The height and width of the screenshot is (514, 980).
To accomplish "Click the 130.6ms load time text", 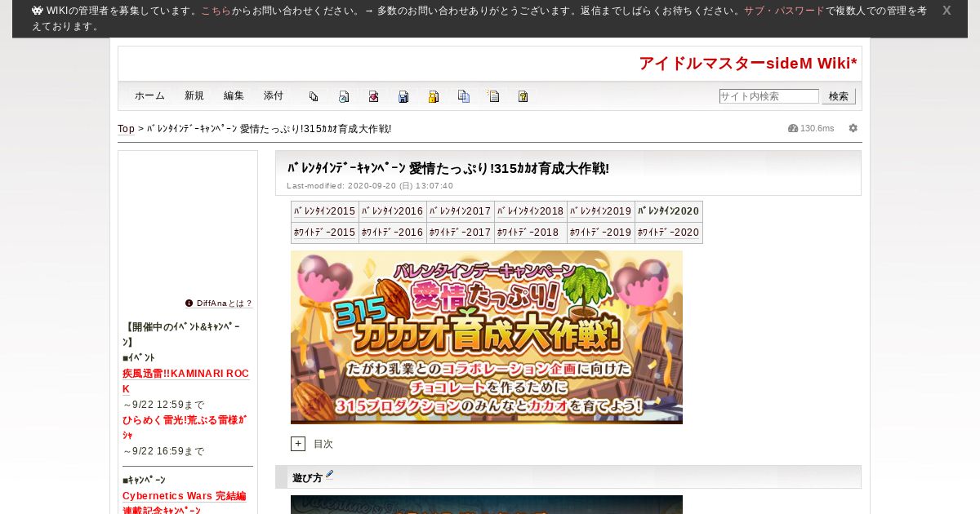I will click(x=817, y=129).
